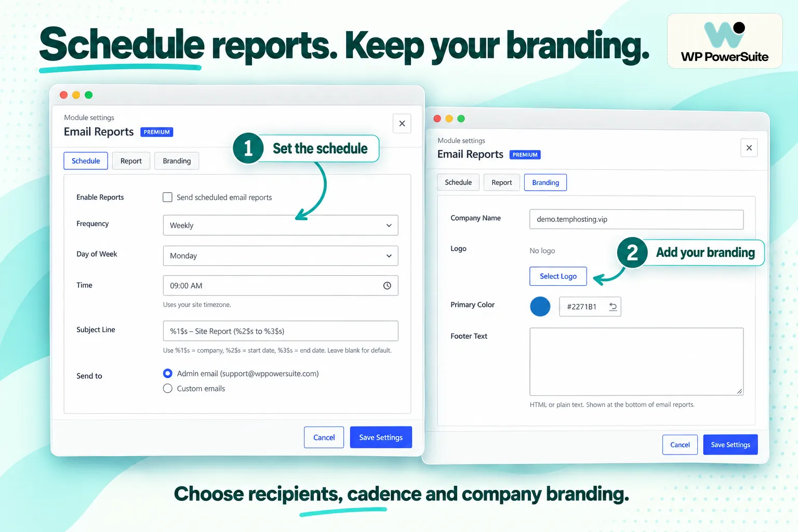Viewport: 798px width, 532px height.
Task: Focus the 09:00 AM time field
Action: tap(281, 286)
